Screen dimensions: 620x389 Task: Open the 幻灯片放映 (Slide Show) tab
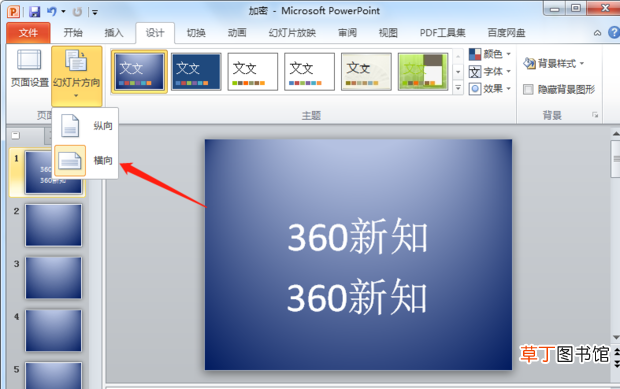point(292,33)
